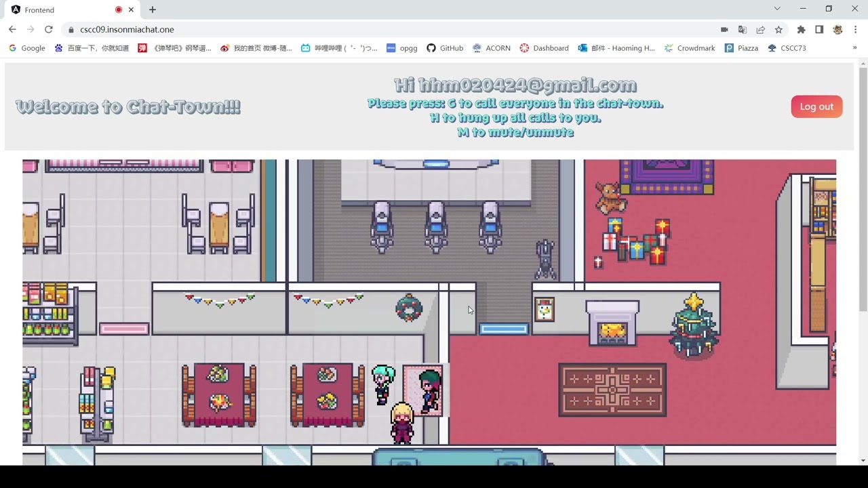868x488 pixels.
Task: Open the Chrome three-dot menu
Action: pyautogui.click(x=856, y=29)
